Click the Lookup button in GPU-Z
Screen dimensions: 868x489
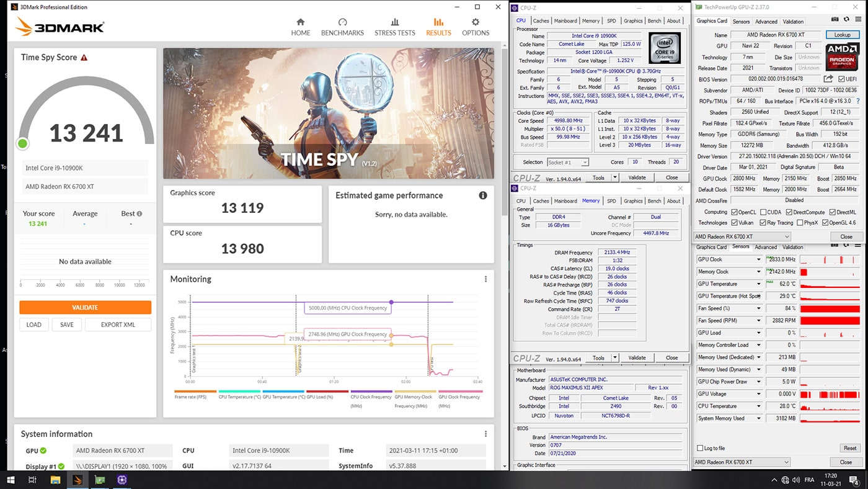pyautogui.click(x=842, y=35)
